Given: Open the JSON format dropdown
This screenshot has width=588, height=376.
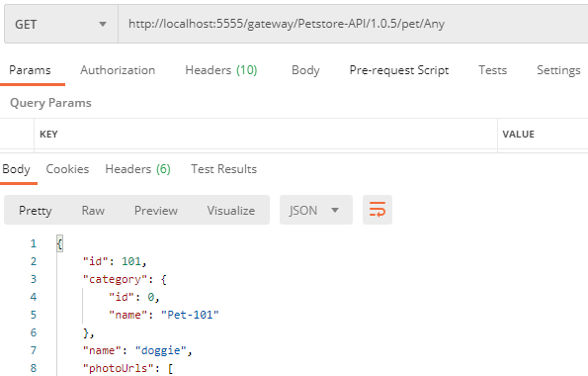Looking at the screenshot, I should (316, 210).
